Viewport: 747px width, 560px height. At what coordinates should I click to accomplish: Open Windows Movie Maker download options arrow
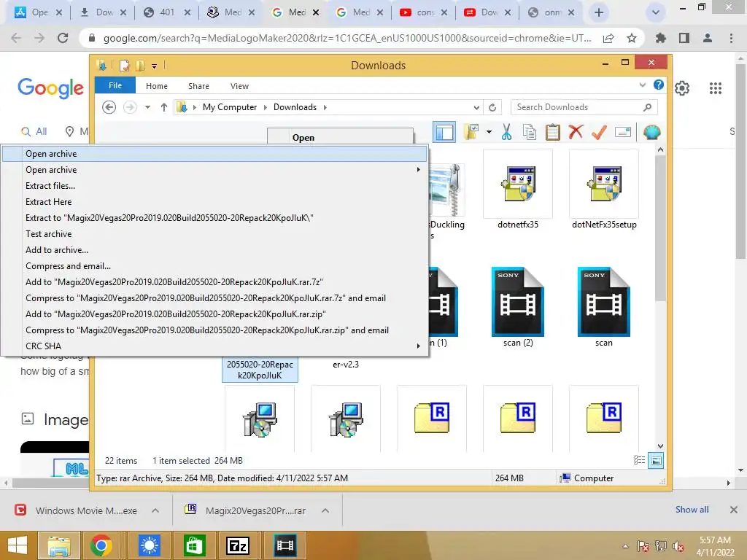click(155, 510)
